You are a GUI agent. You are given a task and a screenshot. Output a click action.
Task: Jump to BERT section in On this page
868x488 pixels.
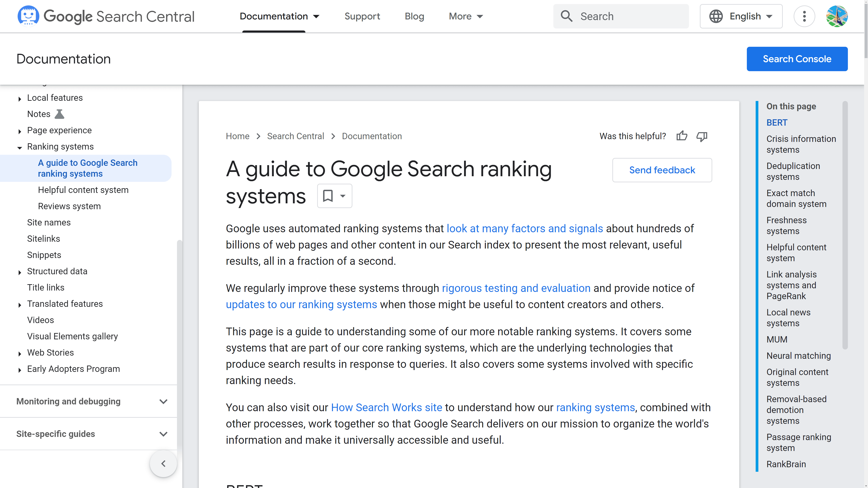tap(777, 123)
